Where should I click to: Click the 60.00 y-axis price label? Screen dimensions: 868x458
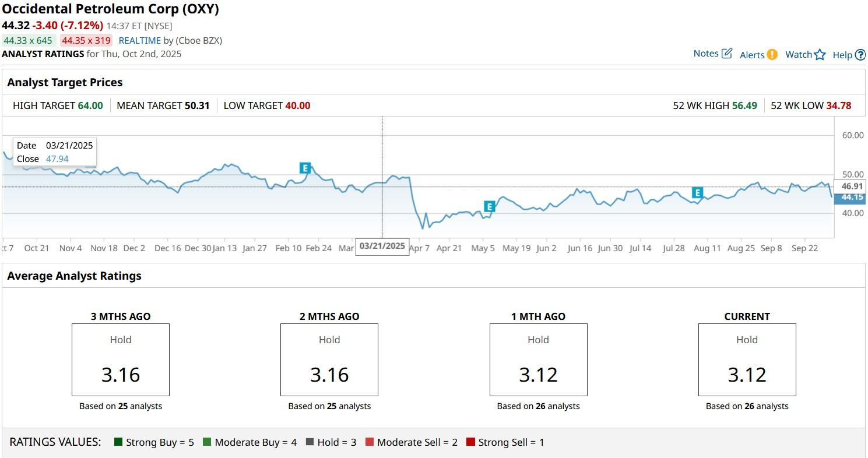click(x=853, y=135)
